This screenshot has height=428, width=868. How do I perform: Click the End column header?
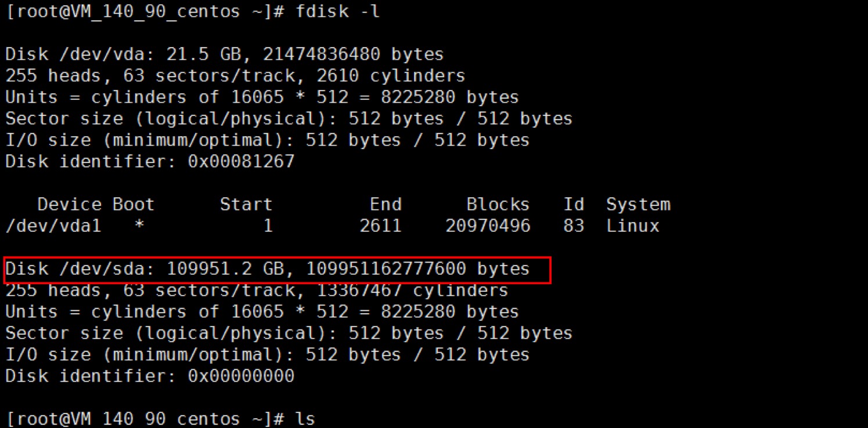(386, 204)
